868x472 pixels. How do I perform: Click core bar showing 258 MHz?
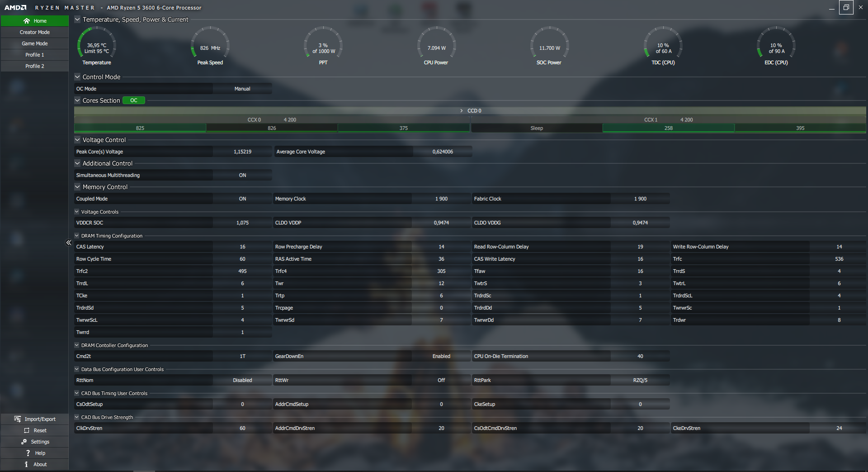[669, 128]
